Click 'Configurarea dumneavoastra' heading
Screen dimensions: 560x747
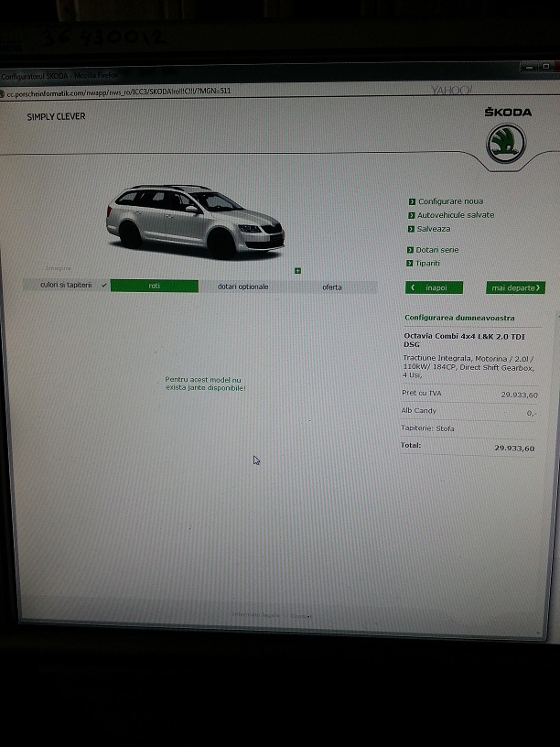point(459,318)
